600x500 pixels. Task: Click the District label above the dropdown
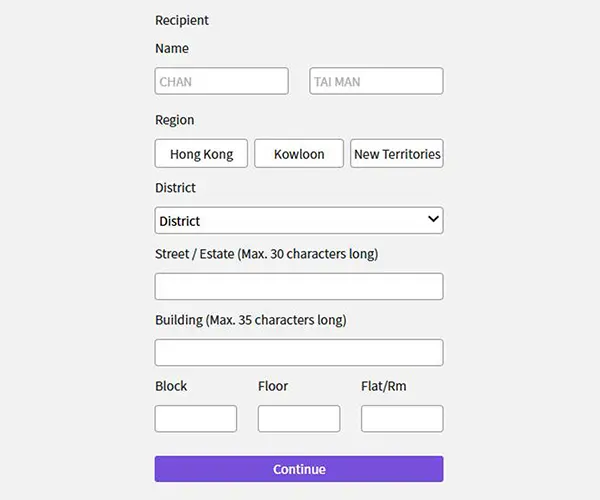tap(175, 188)
